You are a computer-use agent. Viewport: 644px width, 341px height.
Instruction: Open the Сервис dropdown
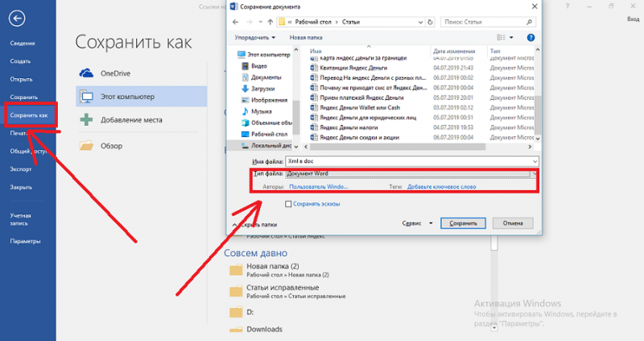point(417,223)
